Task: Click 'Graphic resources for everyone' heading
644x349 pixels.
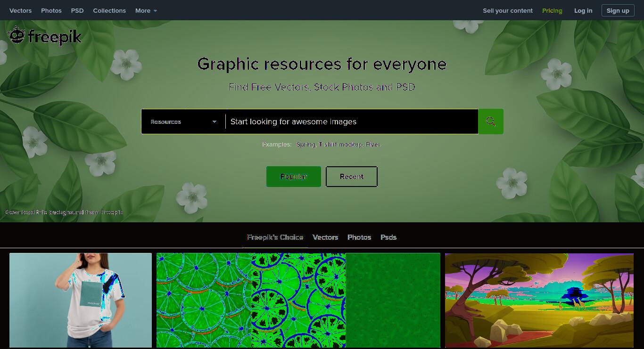Action: tap(322, 64)
